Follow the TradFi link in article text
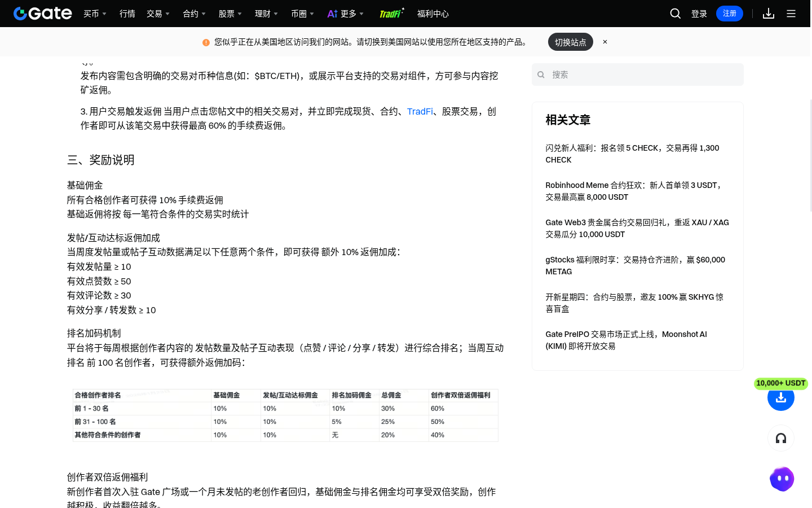The width and height of the screenshot is (812, 508). [x=420, y=112]
